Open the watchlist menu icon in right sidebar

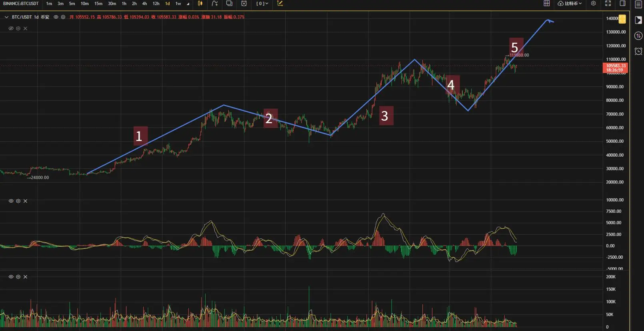point(638,4)
